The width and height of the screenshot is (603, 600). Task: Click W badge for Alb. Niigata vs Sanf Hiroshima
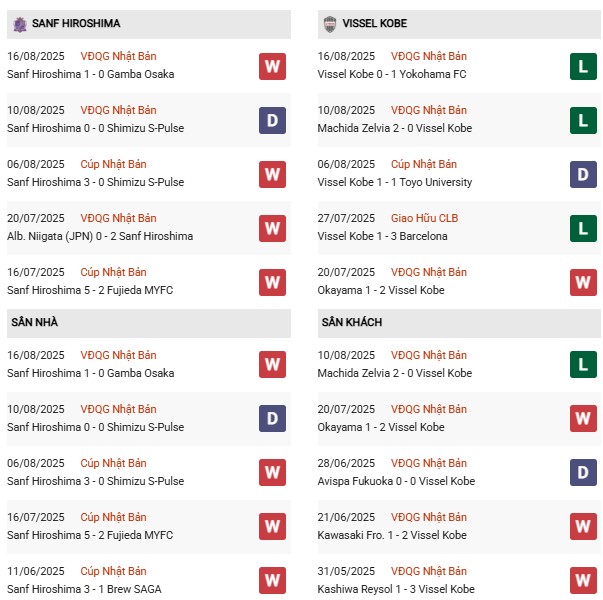(272, 228)
